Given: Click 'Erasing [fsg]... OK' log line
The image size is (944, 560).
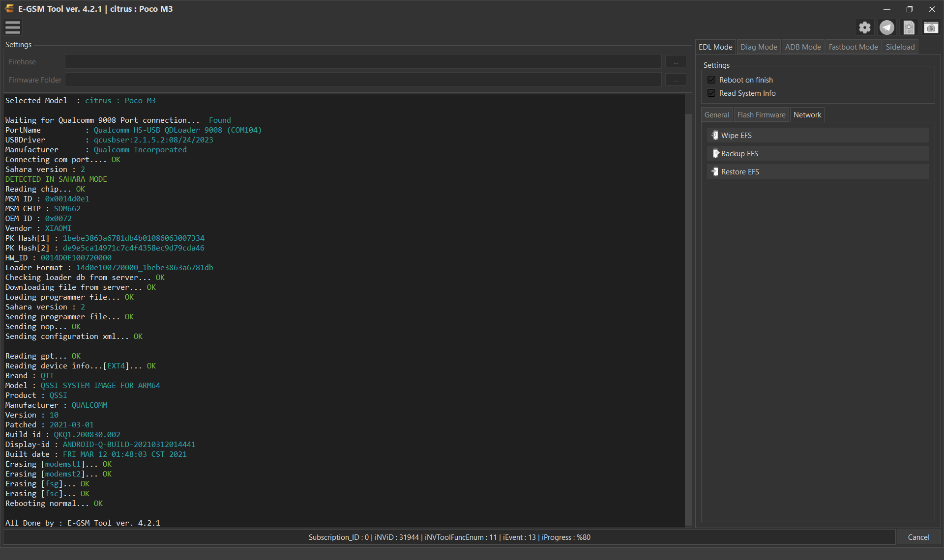Looking at the screenshot, I should click(47, 484).
